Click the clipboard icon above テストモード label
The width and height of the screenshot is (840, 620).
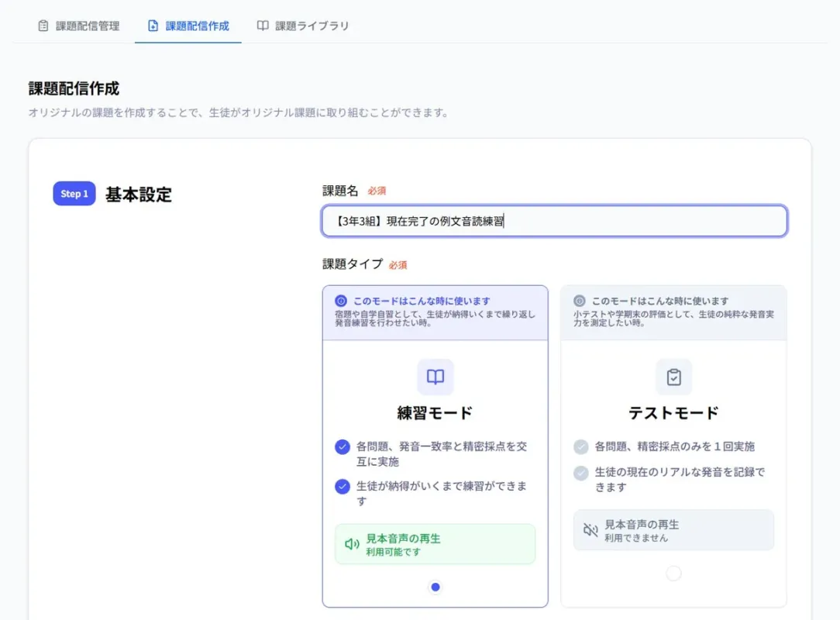(673, 377)
